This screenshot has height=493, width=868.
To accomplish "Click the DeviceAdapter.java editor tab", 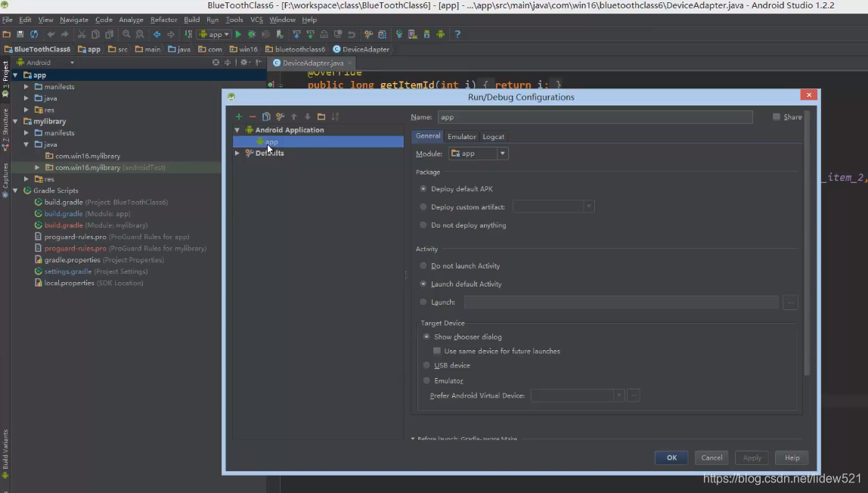I will click(312, 63).
